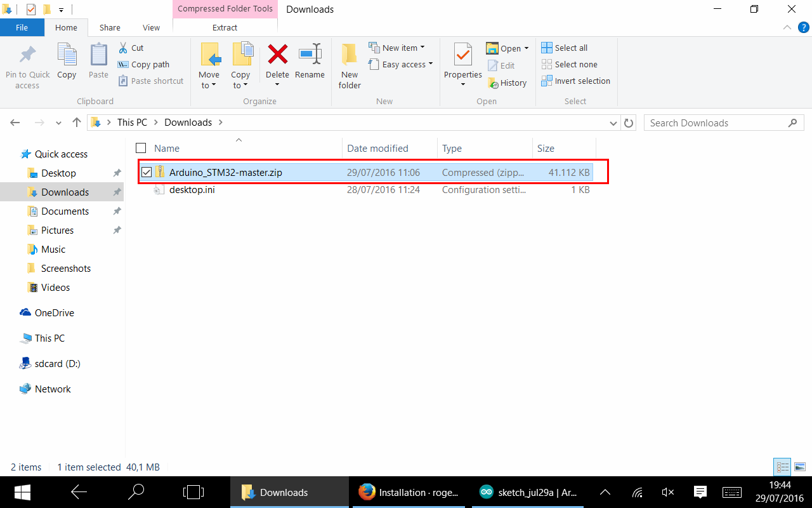Open Recent locations dropdown arrow
Screen dimensions: 812x508
58,123
